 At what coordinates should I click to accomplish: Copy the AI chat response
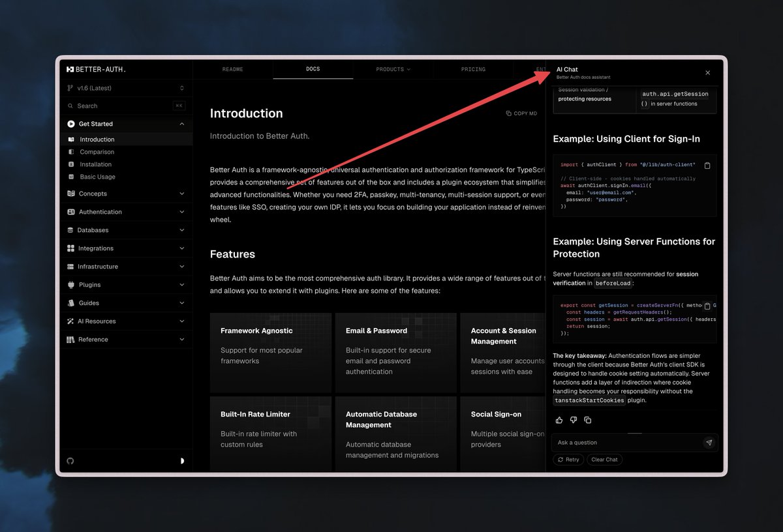pos(588,420)
